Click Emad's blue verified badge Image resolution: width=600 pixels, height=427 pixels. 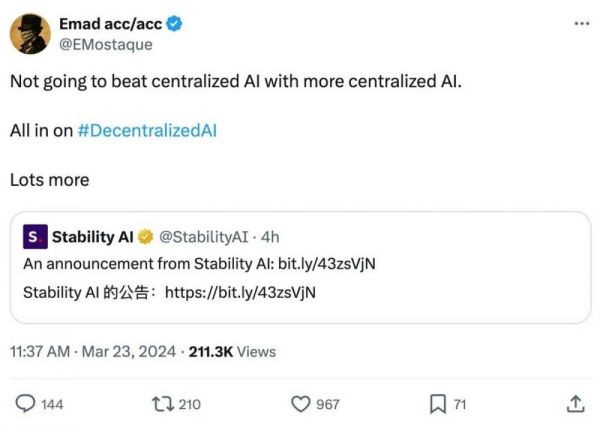(173, 24)
